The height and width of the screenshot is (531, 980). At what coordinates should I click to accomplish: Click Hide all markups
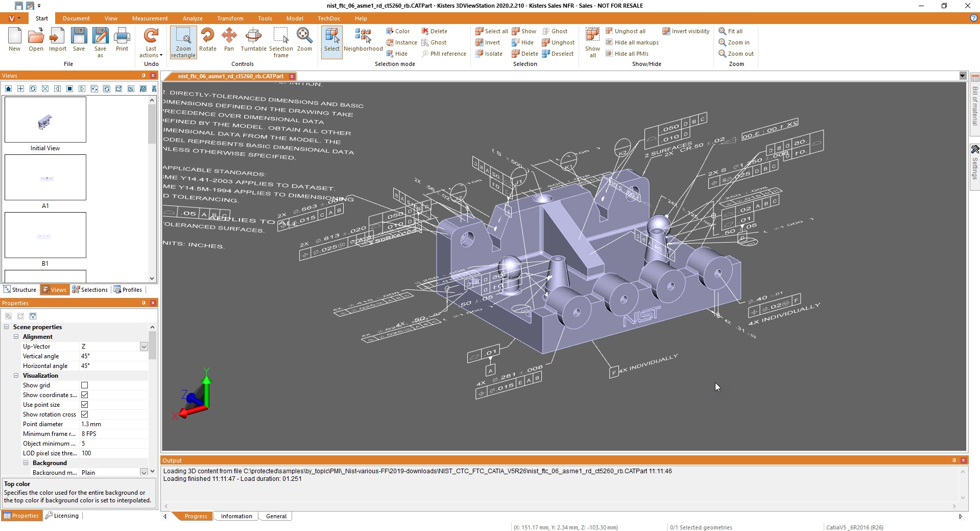[632, 42]
